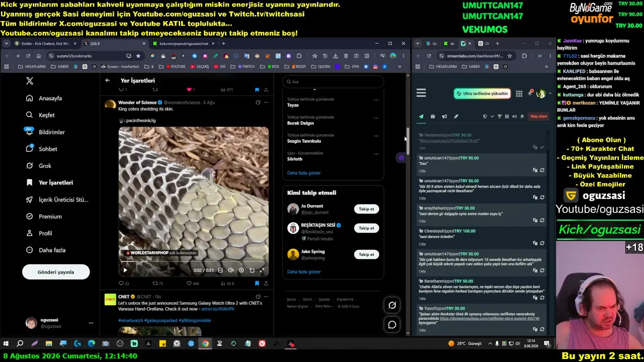Image resolution: width=644 pixels, height=362 pixels.
Task: Open a new tab in X browser window
Action: (x=223, y=44)
